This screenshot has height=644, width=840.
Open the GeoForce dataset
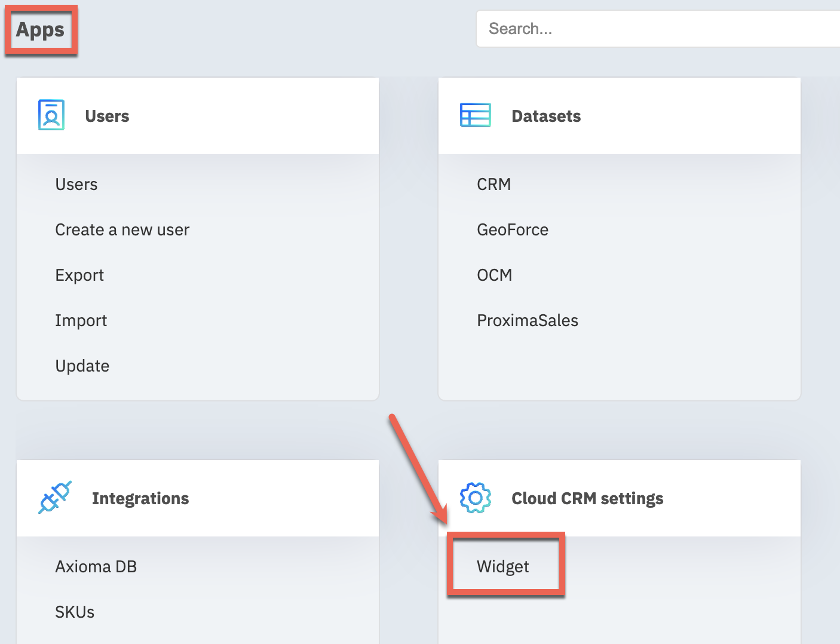(x=513, y=229)
